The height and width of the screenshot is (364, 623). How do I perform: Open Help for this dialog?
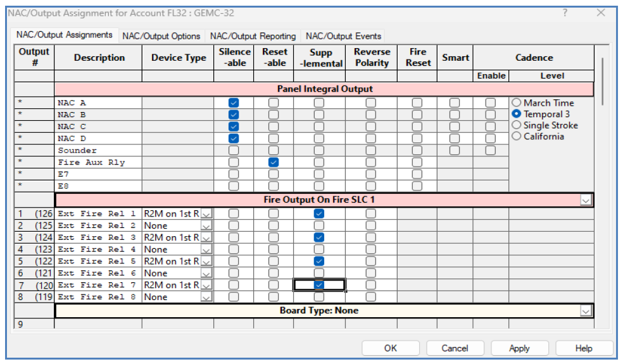click(584, 349)
